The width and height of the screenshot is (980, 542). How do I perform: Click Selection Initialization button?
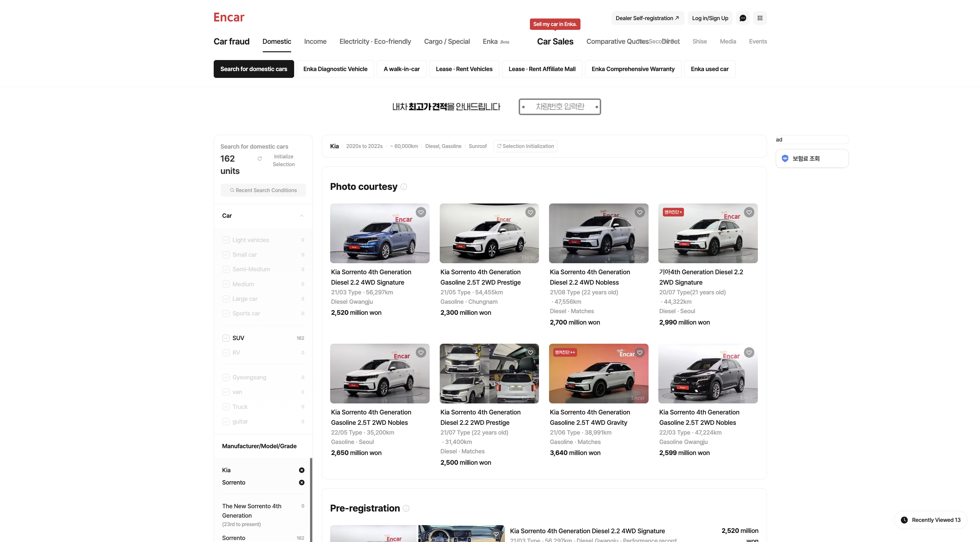(525, 146)
